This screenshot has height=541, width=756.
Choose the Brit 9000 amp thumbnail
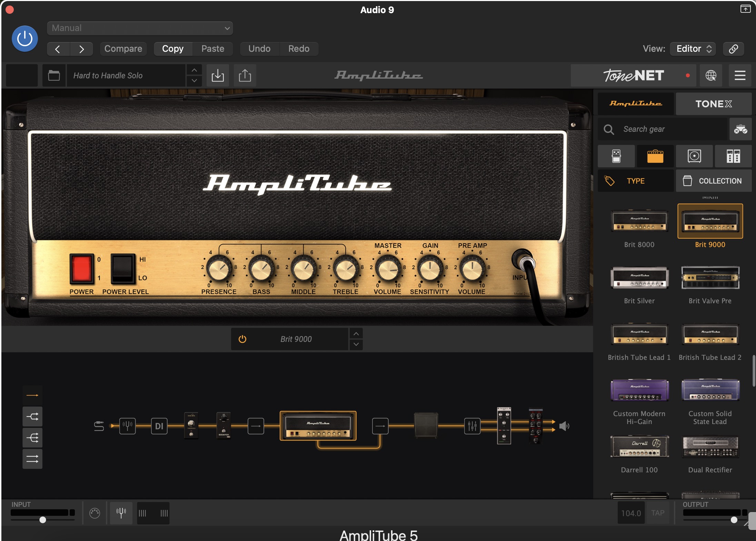click(710, 221)
